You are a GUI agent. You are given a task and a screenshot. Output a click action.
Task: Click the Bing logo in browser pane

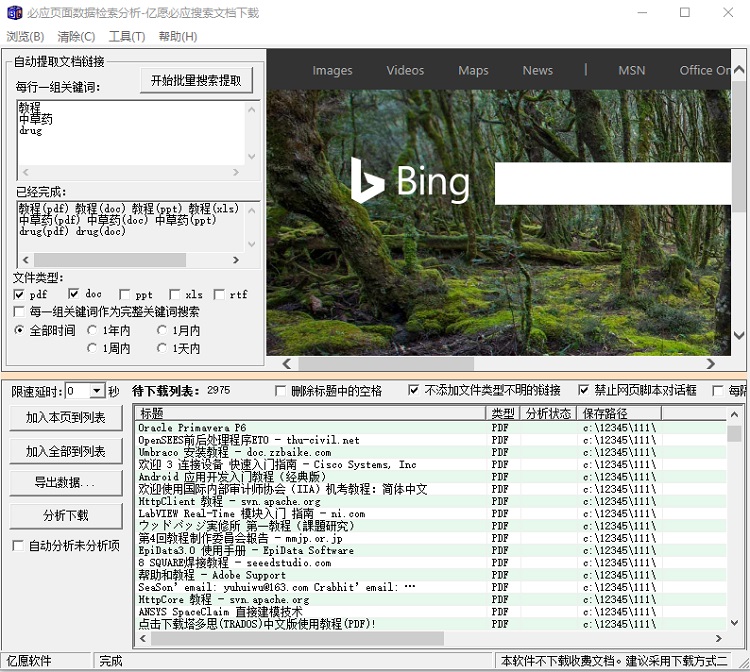[x=410, y=181]
